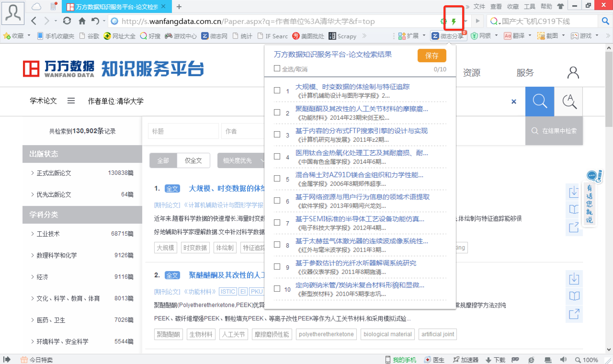613x364 pixels.
Task: Clear the query with blue X
Action: [514, 102]
